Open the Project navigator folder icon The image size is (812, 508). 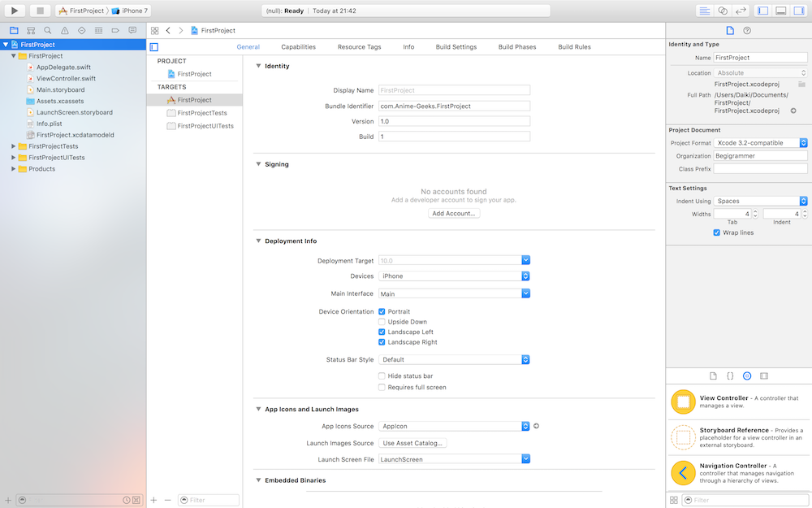tap(14, 31)
